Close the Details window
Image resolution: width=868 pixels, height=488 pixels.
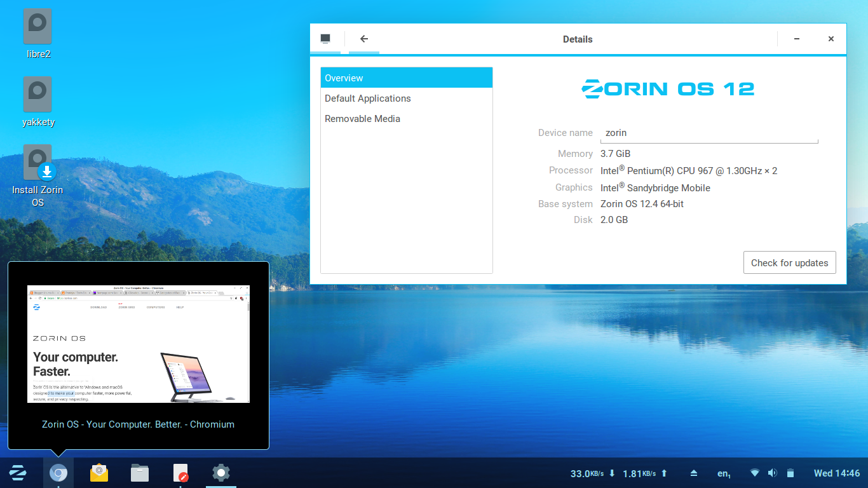831,39
